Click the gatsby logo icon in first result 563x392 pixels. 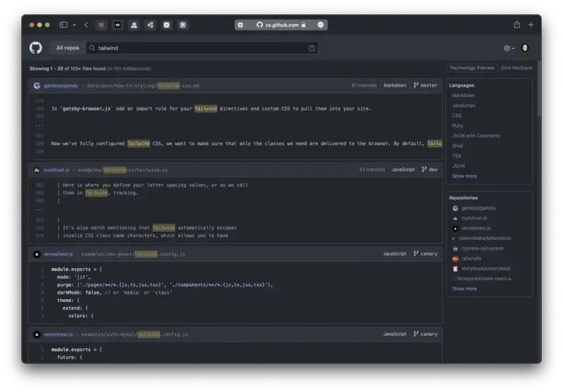(37, 85)
